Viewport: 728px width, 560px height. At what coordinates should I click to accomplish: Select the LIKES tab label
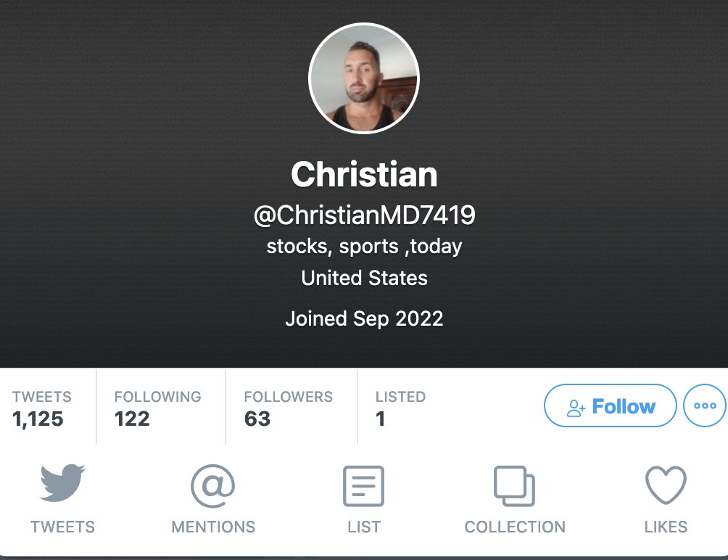666,527
